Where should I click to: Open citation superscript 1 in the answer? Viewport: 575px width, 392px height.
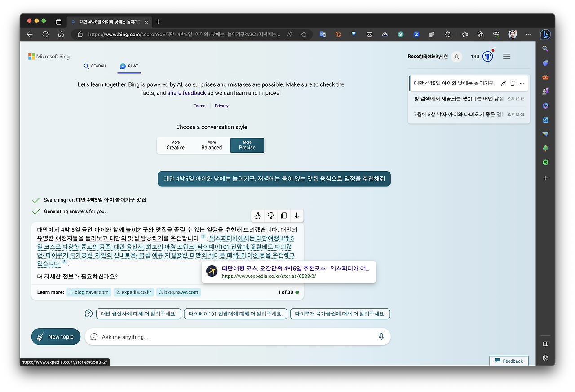[x=203, y=237]
